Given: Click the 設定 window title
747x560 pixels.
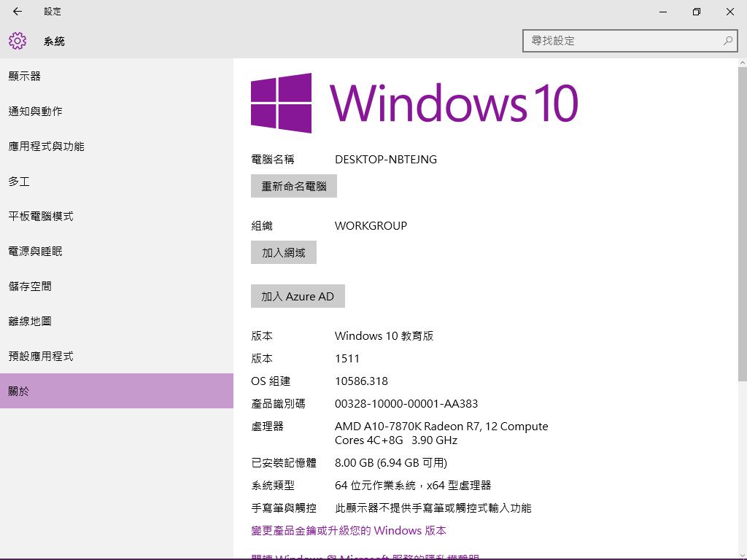Looking at the screenshot, I should tap(53, 12).
